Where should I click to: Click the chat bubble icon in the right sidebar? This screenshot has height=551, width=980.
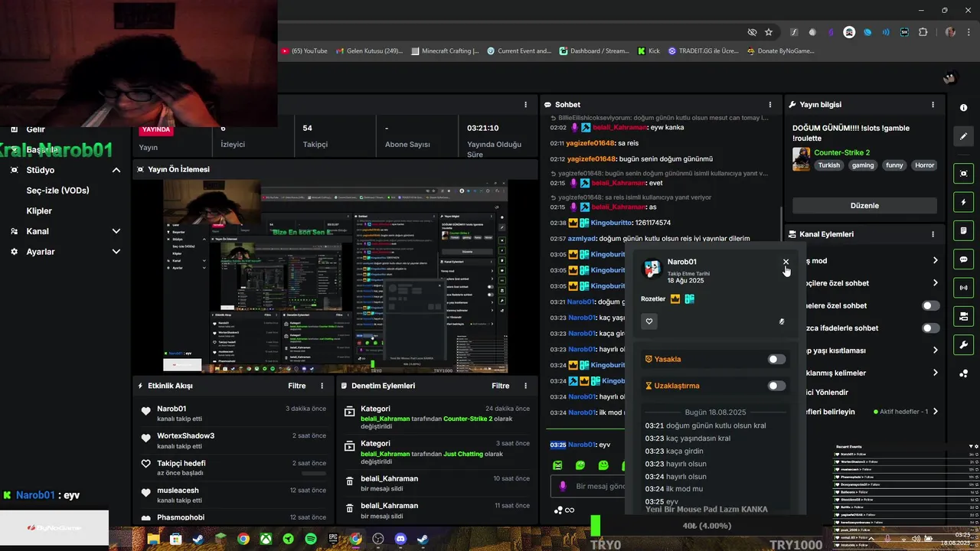point(964,259)
